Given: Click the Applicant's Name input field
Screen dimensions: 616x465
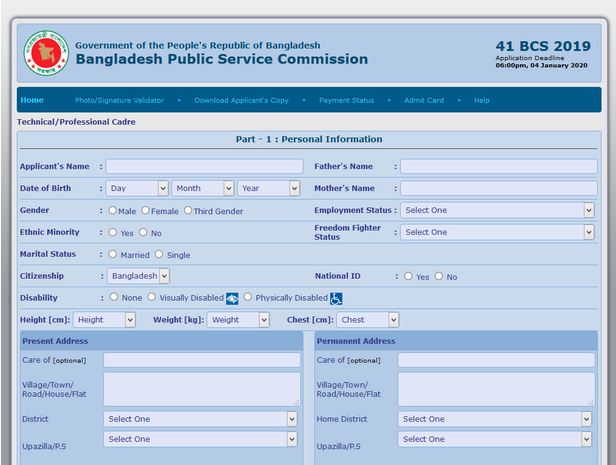Looking at the screenshot, I should [205, 167].
